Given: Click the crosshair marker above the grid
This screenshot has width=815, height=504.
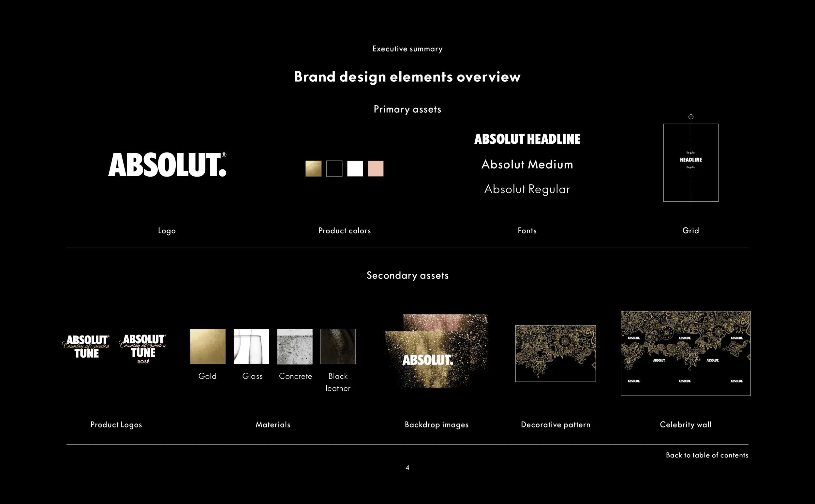Looking at the screenshot, I should click(690, 117).
